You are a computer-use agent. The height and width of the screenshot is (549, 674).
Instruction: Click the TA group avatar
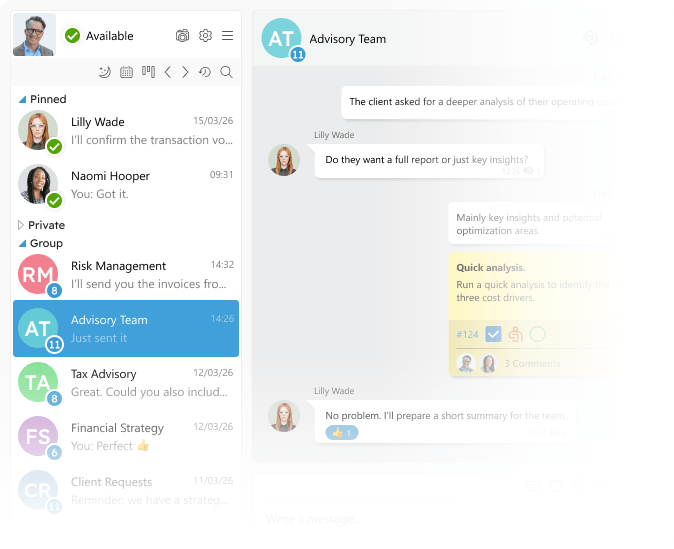point(38,382)
